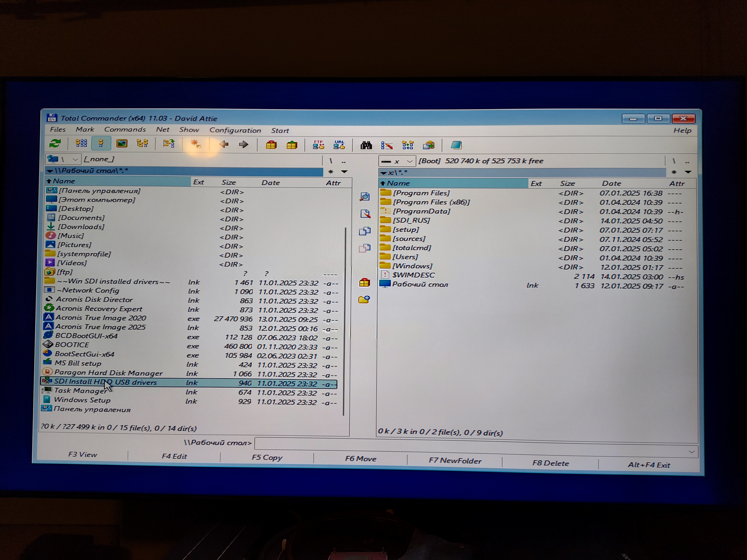Expand the right path history triangle by x:\
This screenshot has height=560, width=747.
(x=383, y=173)
